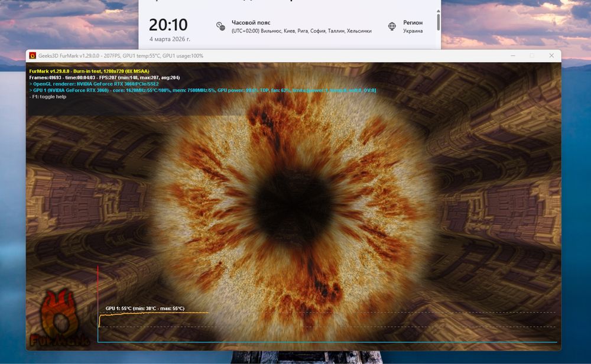Click the 'F1: toggle help' hint
Viewport: 591px width, 364px height.
(48, 97)
